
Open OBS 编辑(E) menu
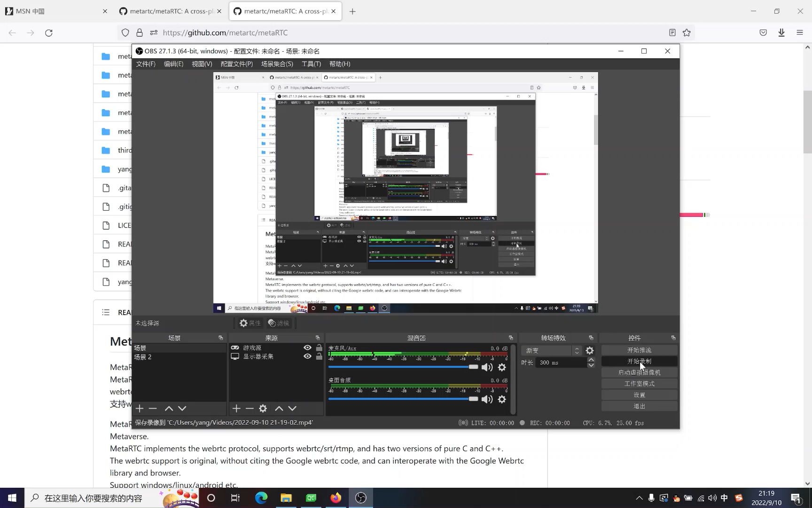click(173, 64)
